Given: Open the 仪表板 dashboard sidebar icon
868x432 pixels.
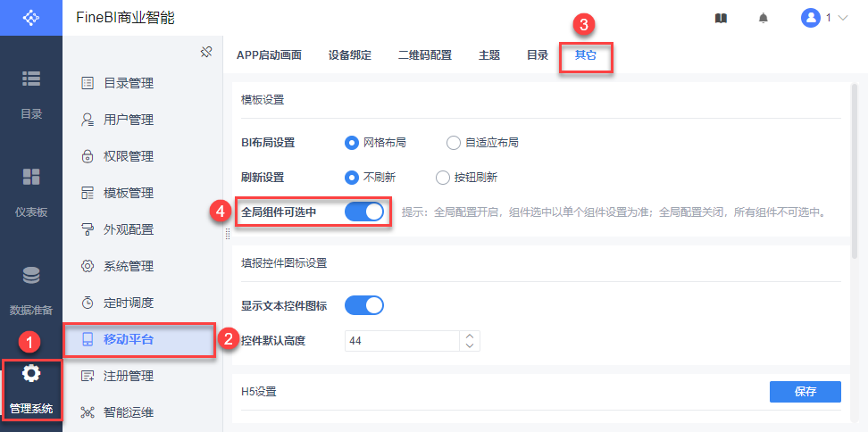Looking at the screenshot, I should click(x=31, y=177).
